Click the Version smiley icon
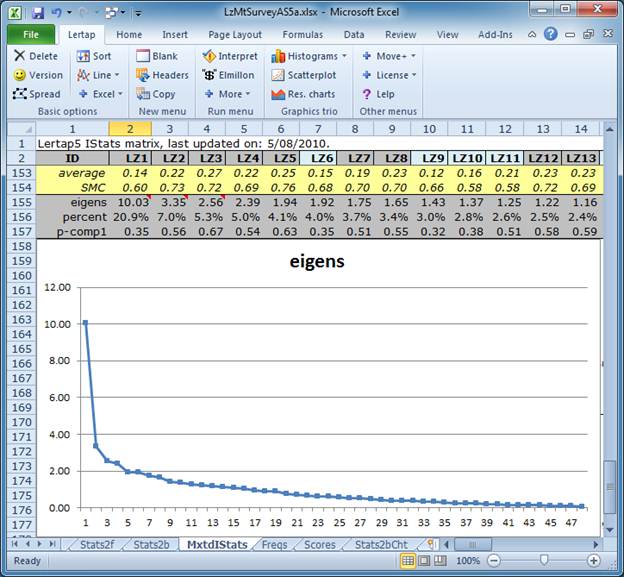Image resolution: width=624 pixels, height=577 pixels. (20, 75)
